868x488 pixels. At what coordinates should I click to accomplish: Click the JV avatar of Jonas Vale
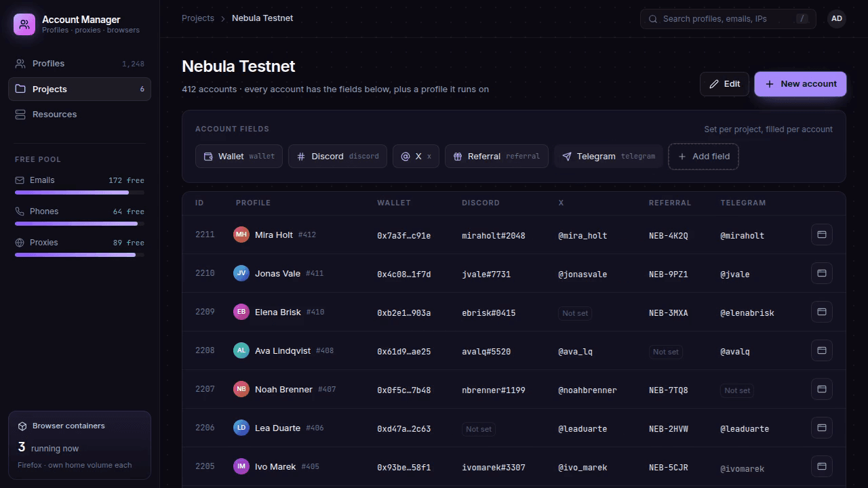point(241,273)
